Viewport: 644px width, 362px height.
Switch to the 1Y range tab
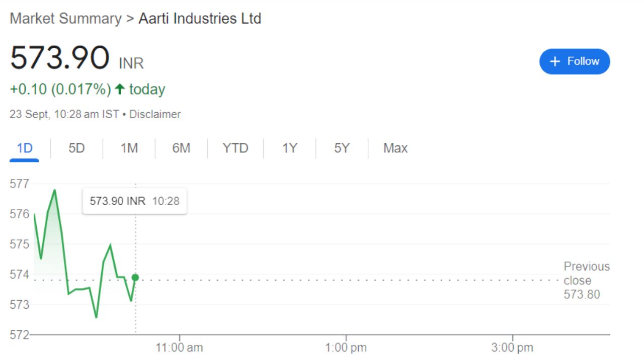[289, 148]
